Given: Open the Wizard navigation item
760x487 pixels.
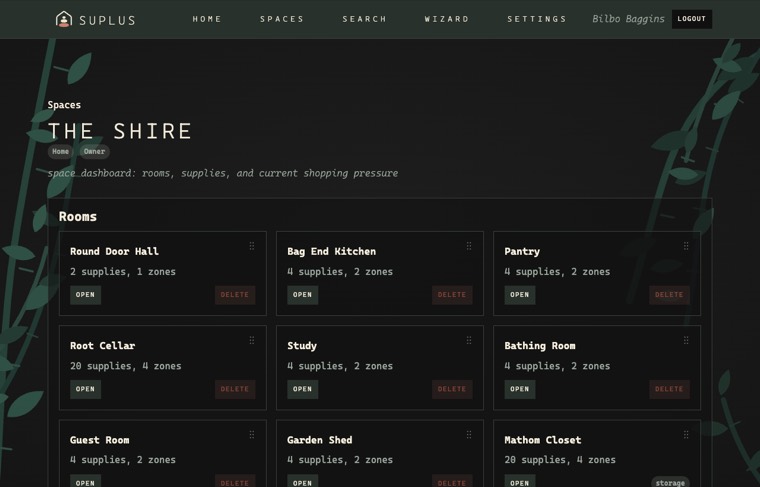Looking at the screenshot, I should (447, 19).
